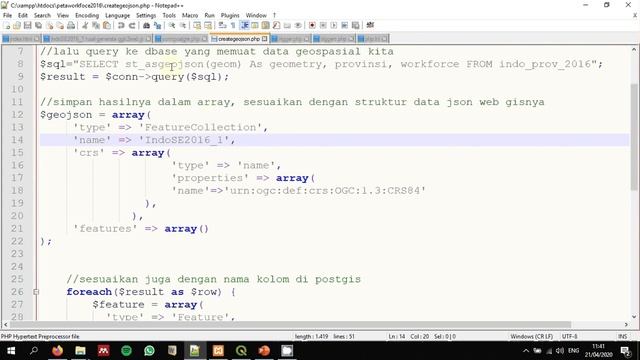
Task: Toggle the file monitoring eye icon
Action: pyautogui.click(x=298, y=25)
